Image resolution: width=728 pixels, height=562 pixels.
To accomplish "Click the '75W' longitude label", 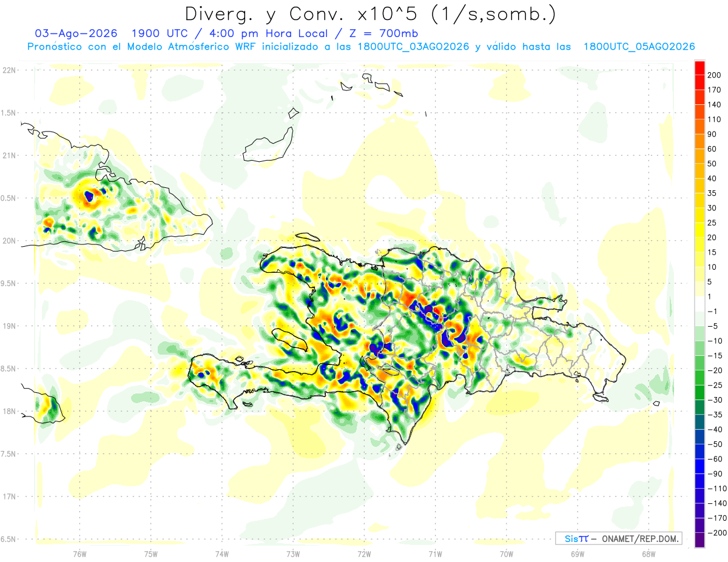I will (x=150, y=553).
